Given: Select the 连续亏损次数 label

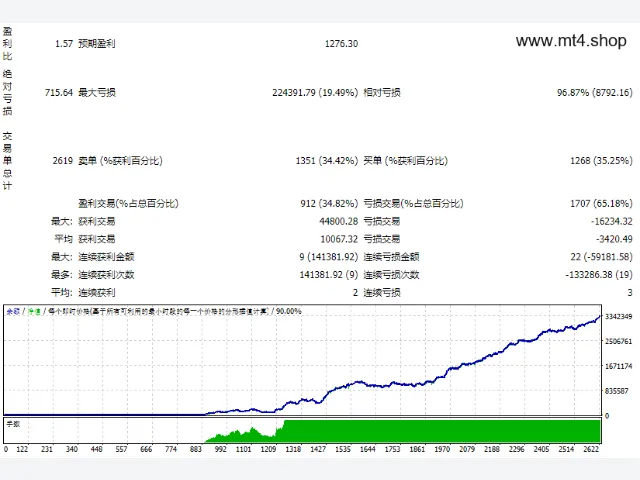Looking at the screenshot, I should pos(391,275).
